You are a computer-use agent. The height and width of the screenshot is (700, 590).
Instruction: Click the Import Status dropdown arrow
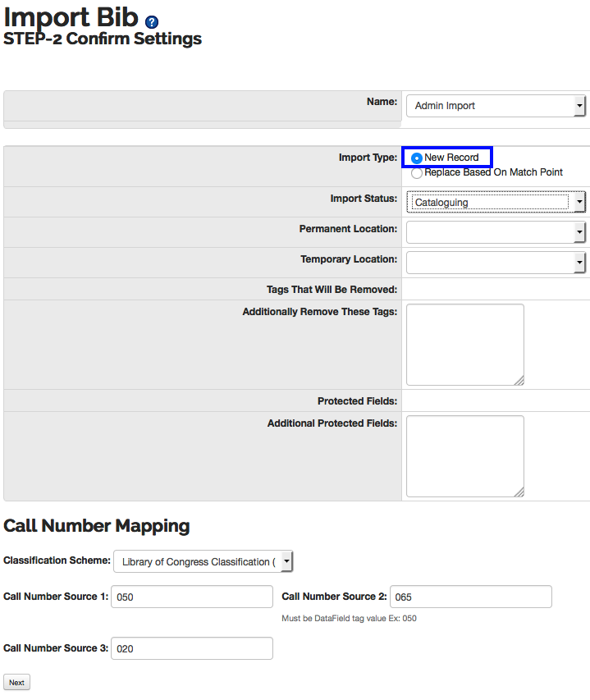pos(579,202)
